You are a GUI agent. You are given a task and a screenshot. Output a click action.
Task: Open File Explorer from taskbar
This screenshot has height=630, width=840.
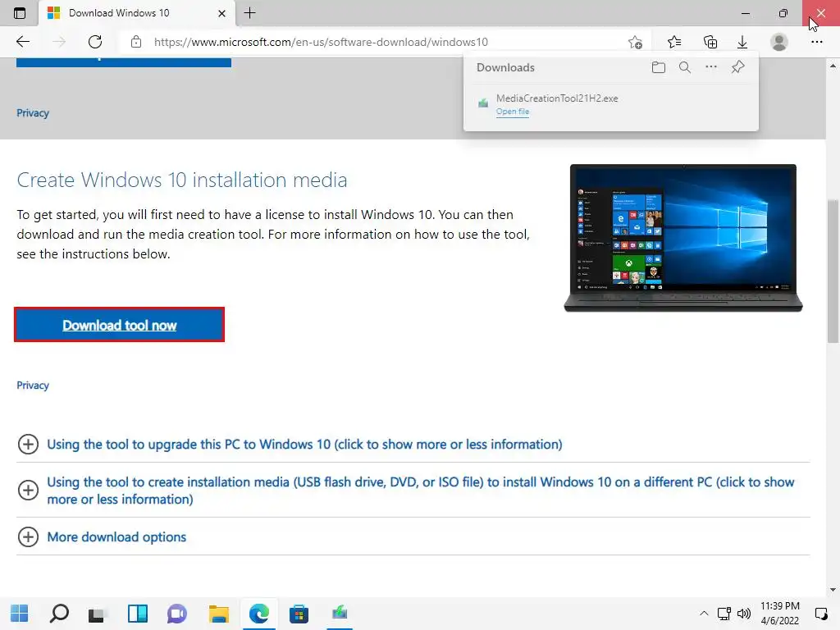pos(218,614)
